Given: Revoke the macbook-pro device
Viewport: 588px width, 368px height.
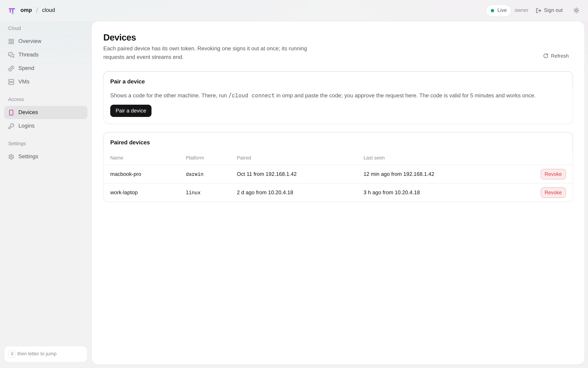Looking at the screenshot, I should point(553,174).
